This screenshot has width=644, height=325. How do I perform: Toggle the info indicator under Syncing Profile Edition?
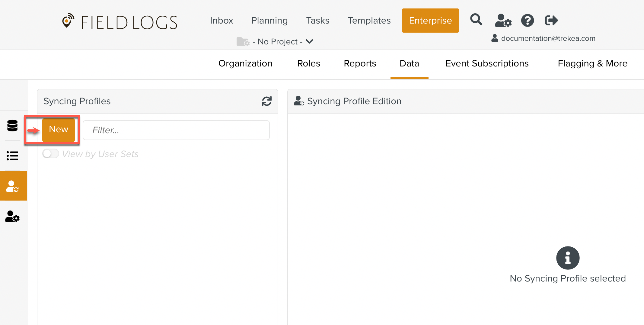tap(568, 258)
